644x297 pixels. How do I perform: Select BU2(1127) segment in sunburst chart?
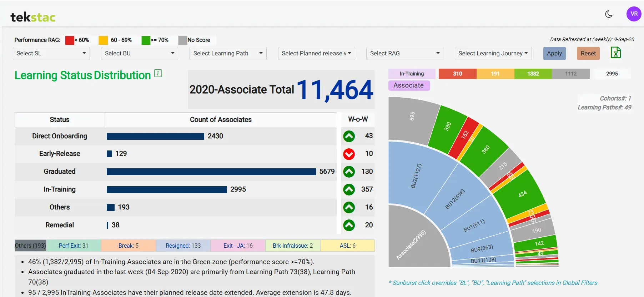pos(416,176)
